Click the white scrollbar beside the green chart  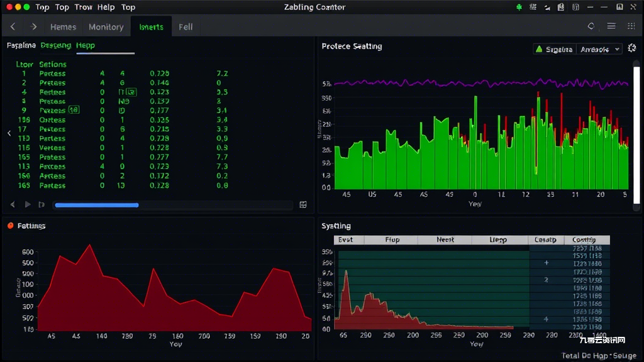tap(636, 136)
